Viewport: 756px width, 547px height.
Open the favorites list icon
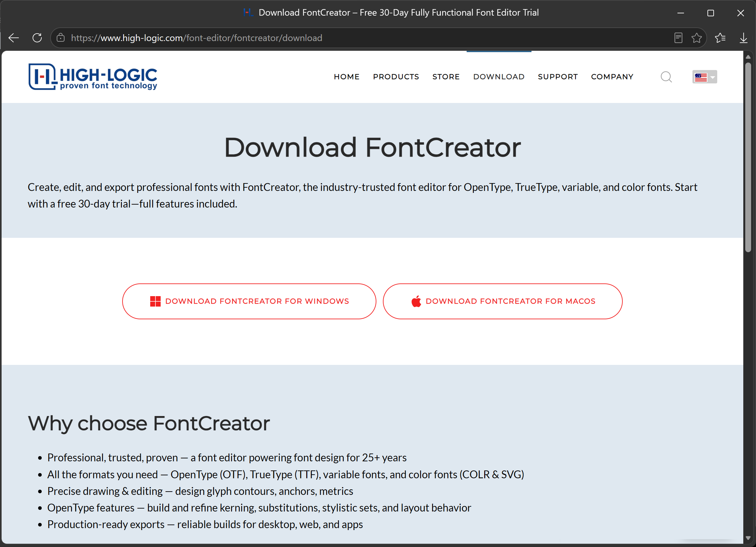(720, 38)
